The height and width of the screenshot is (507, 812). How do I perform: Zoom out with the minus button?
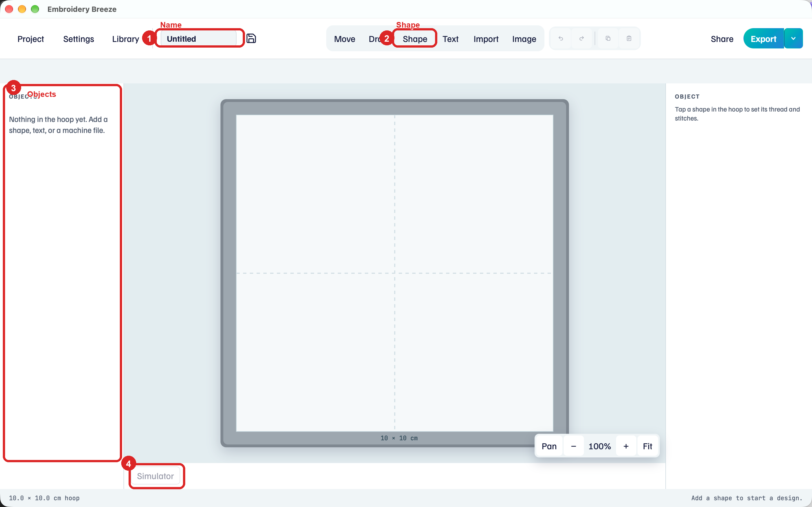(x=573, y=446)
